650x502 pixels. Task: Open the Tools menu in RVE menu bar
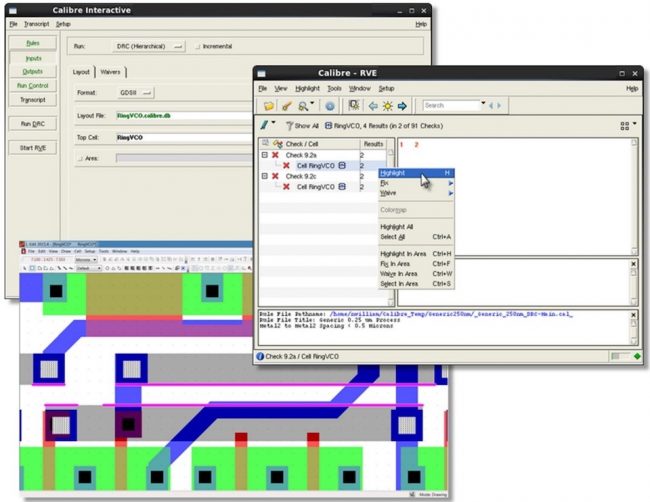(334, 88)
